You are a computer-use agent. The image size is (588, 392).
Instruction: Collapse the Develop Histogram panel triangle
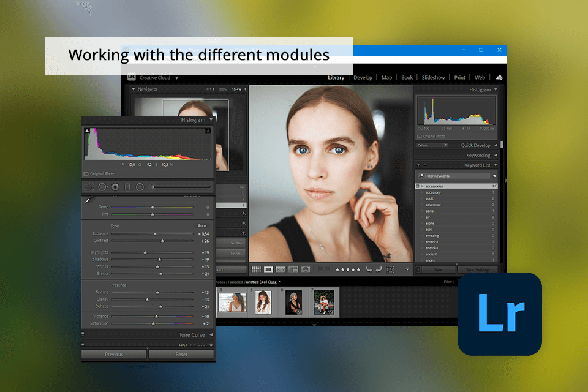pyautogui.click(x=211, y=119)
